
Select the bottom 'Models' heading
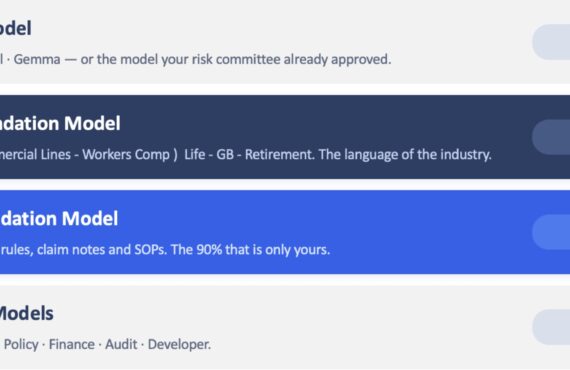pyautogui.click(x=27, y=313)
